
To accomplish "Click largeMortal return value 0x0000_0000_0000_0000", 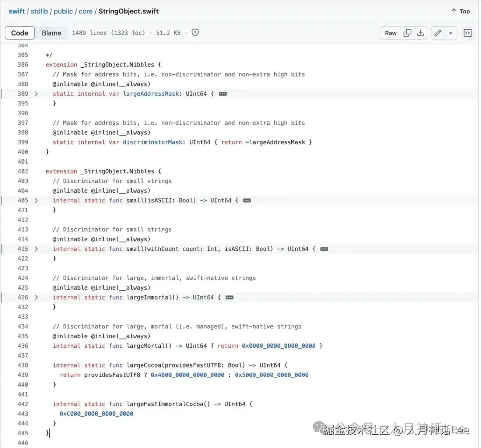I will (278, 346).
